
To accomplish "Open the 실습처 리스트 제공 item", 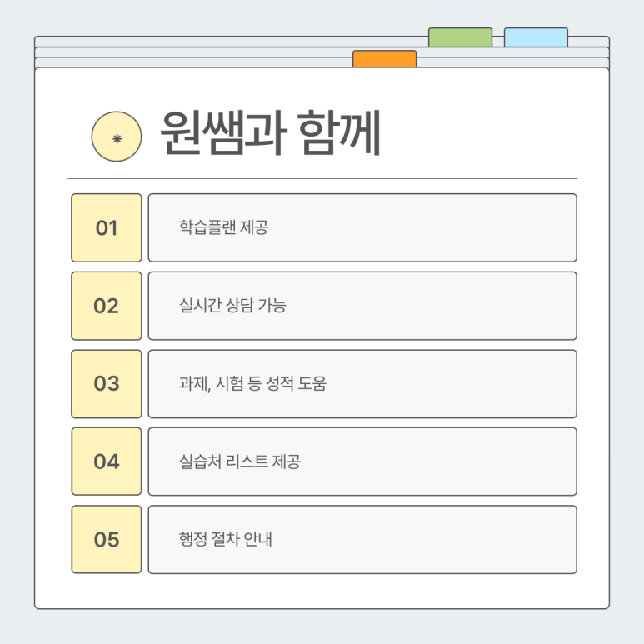I will [x=362, y=462].
